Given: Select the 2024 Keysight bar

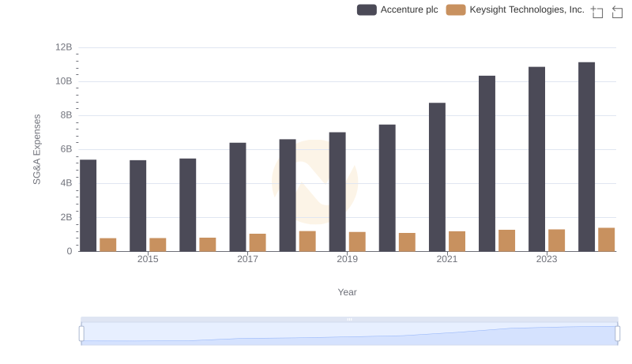Looking at the screenshot, I should point(607,239).
